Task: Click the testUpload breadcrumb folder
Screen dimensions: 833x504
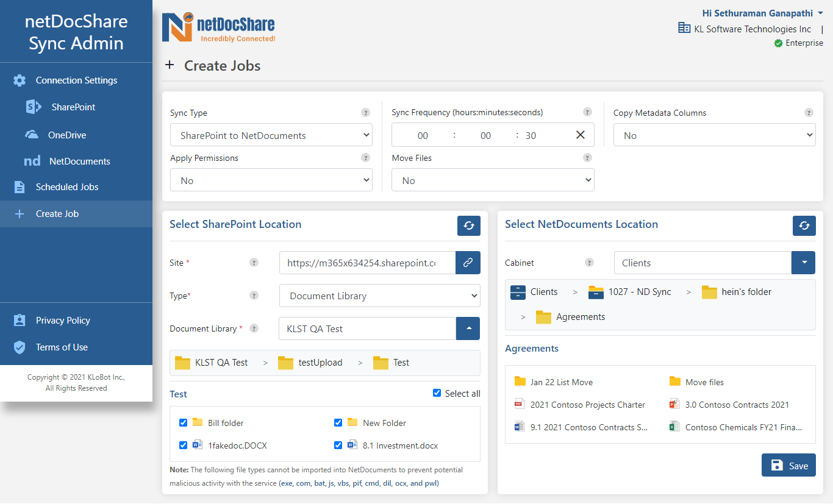Action: point(310,363)
